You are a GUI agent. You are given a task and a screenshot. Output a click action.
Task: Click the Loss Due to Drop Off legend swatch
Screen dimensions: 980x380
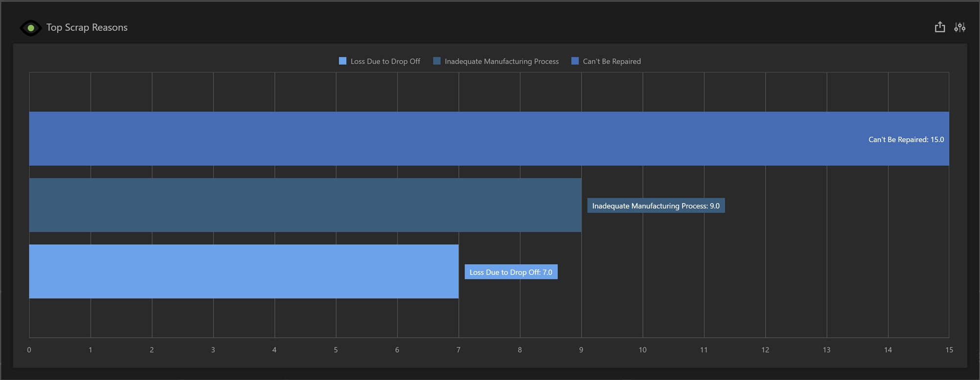pyautogui.click(x=343, y=61)
